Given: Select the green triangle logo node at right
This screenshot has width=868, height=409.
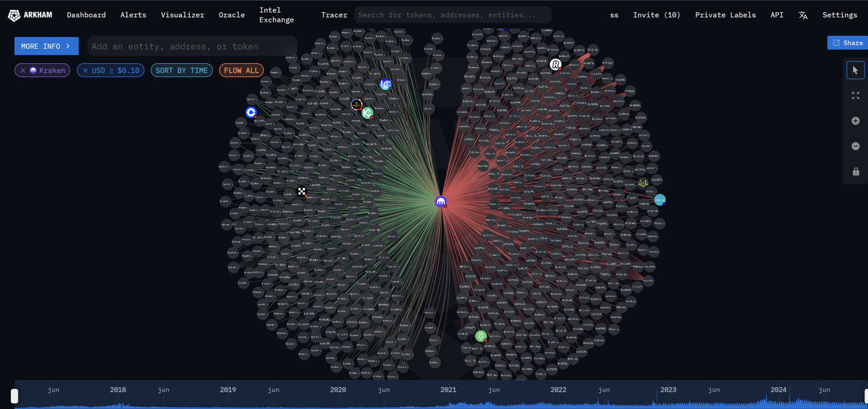Looking at the screenshot, I should (643, 183).
